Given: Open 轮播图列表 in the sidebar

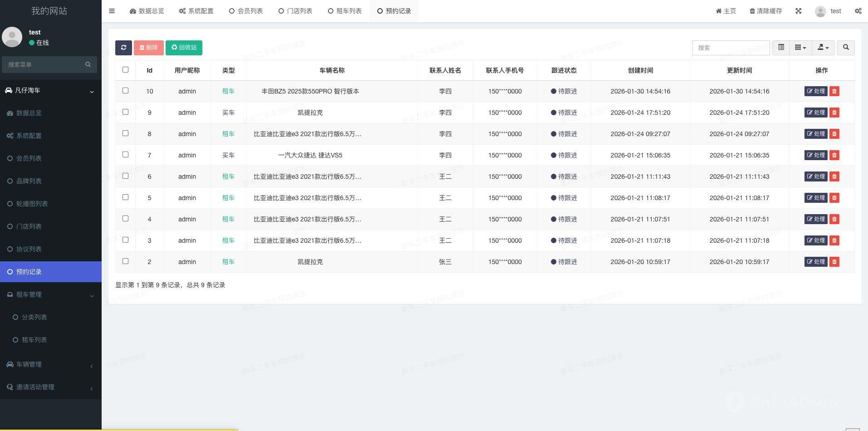Looking at the screenshot, I should coord(51,204).
